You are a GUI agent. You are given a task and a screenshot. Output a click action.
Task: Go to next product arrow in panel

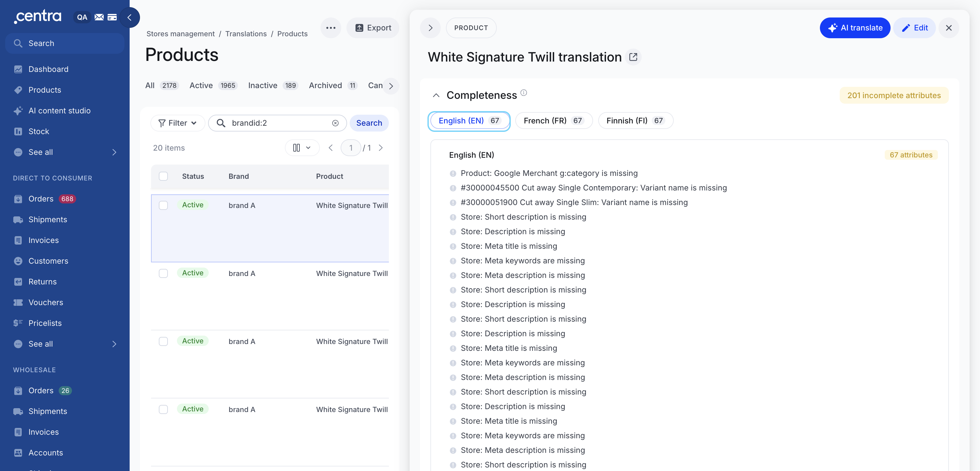click(x=430, y=28)
